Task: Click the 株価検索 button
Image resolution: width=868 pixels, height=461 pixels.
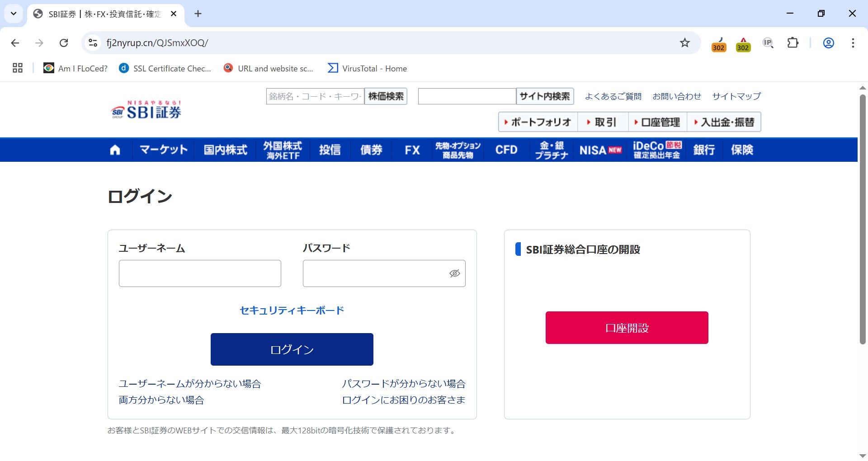Action: (386, 96)
